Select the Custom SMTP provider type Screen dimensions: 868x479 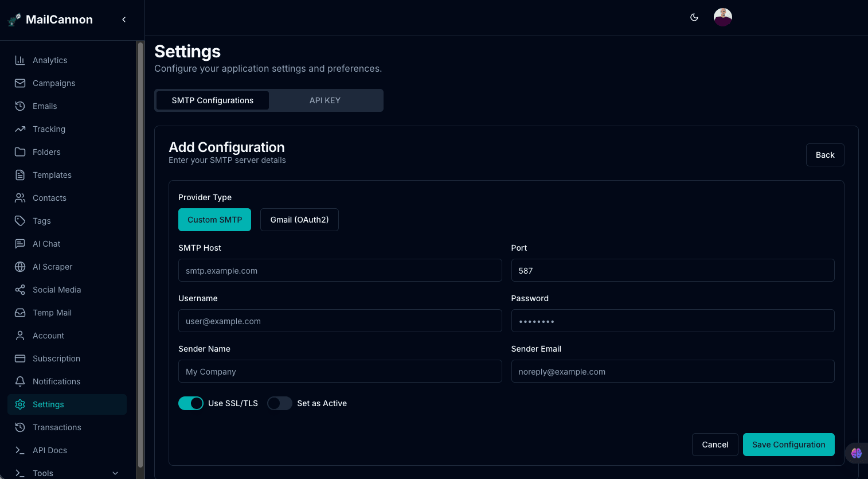(214, 220)
